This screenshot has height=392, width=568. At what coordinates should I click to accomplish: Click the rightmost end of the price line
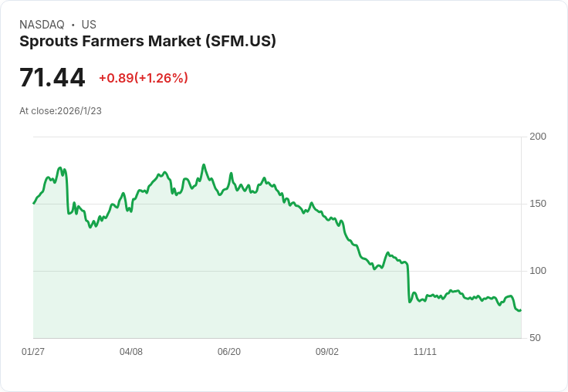(521, 310)
